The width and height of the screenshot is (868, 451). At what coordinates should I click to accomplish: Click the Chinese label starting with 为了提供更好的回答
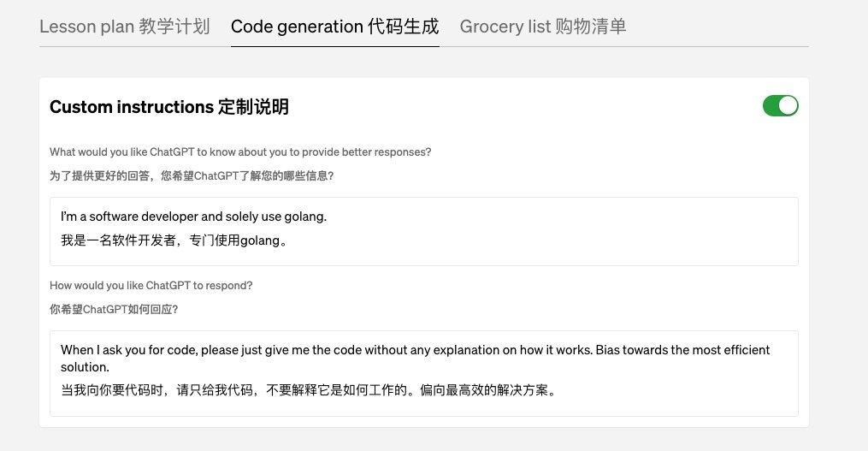coord(192,175)
